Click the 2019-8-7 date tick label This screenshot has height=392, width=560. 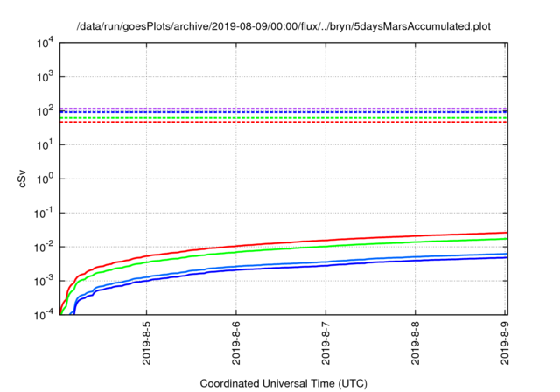click(x=325, y=343)
